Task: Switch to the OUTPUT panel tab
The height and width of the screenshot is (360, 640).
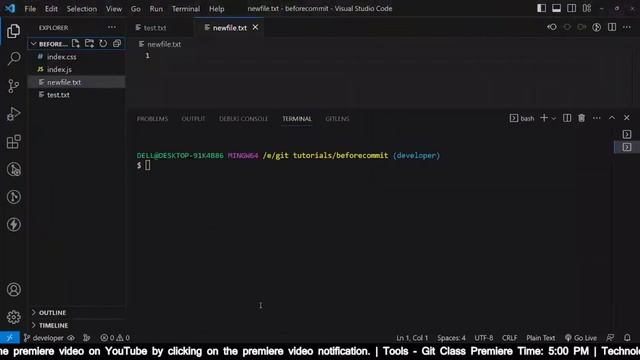Action: tap(193, 119)
